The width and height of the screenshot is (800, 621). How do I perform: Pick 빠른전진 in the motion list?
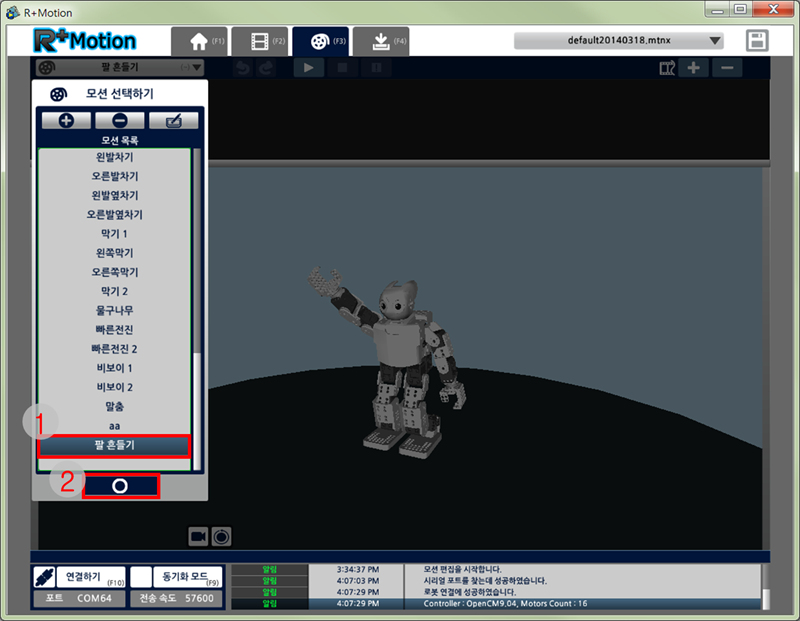point(115,330)
